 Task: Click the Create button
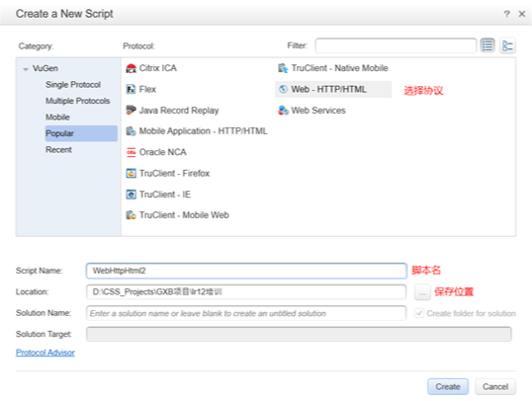(x=448, y=387)
